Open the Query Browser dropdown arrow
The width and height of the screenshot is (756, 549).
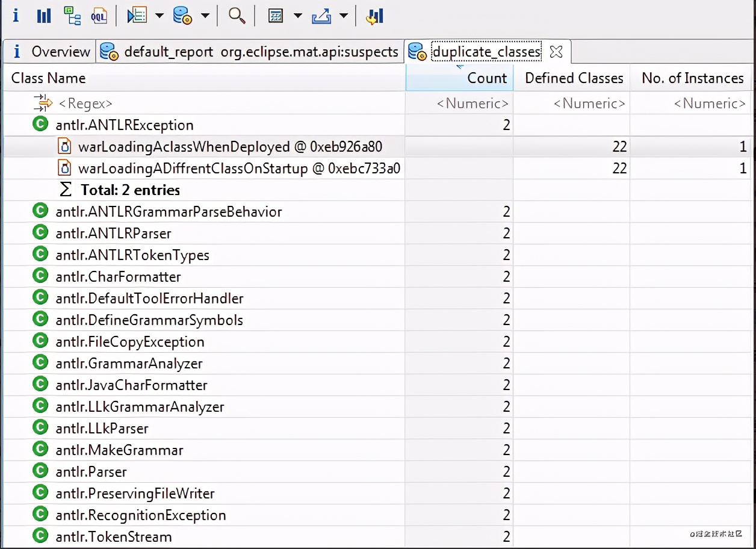click(205, 16)
